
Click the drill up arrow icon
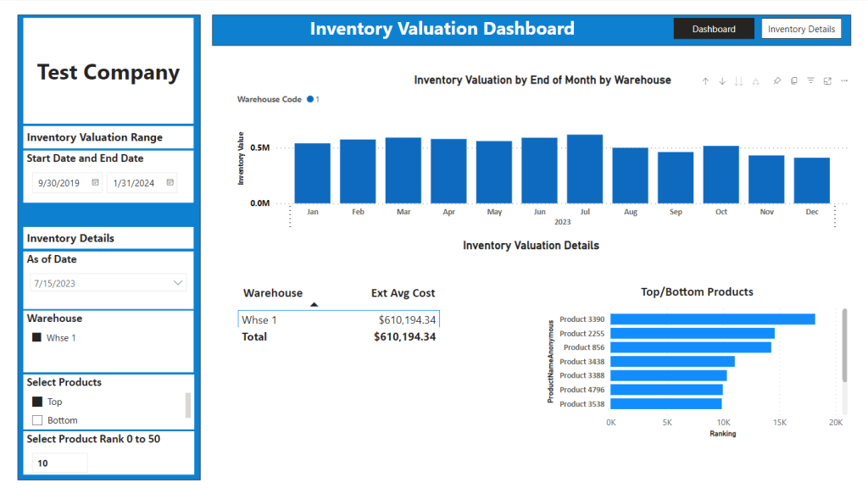coord(705,81)
